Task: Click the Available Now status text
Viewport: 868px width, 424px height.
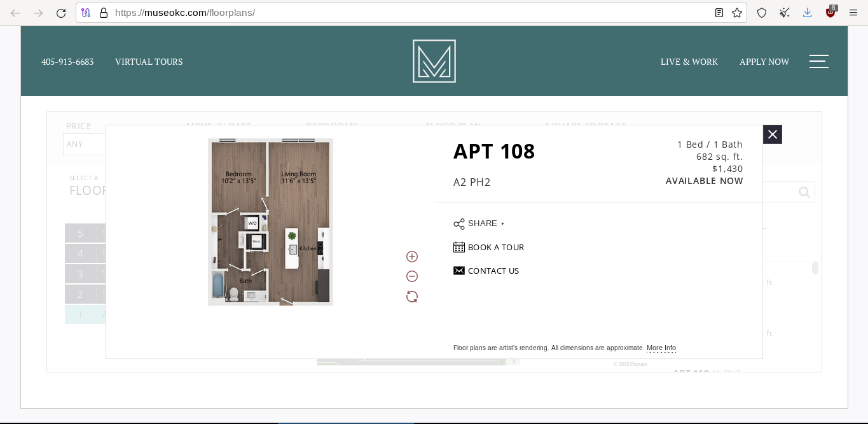Action: tap(705, 181)
